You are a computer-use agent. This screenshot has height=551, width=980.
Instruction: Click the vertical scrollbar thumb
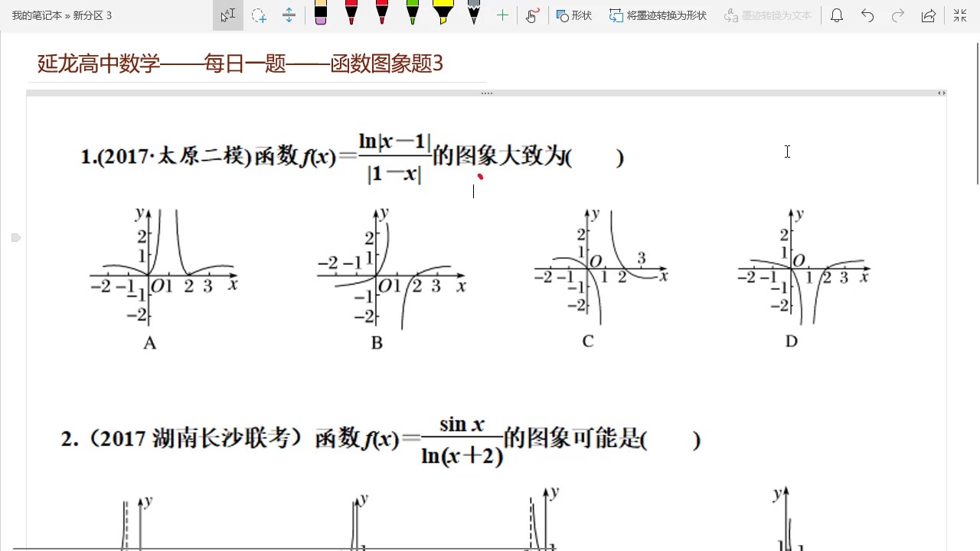[x=977, y=113]
